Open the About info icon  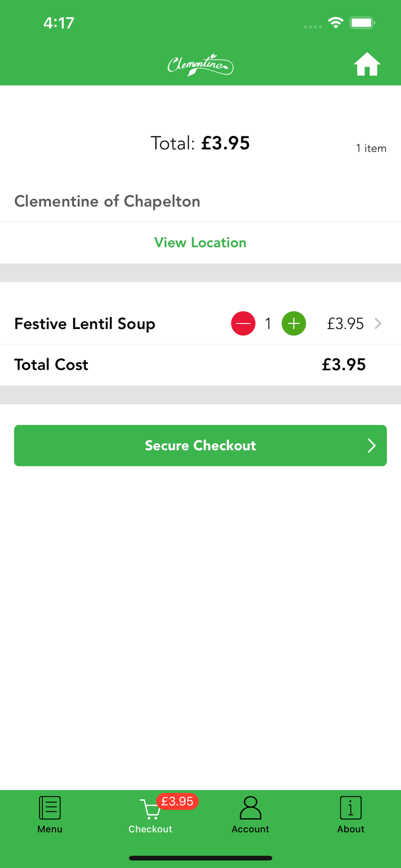click(351, 808)
